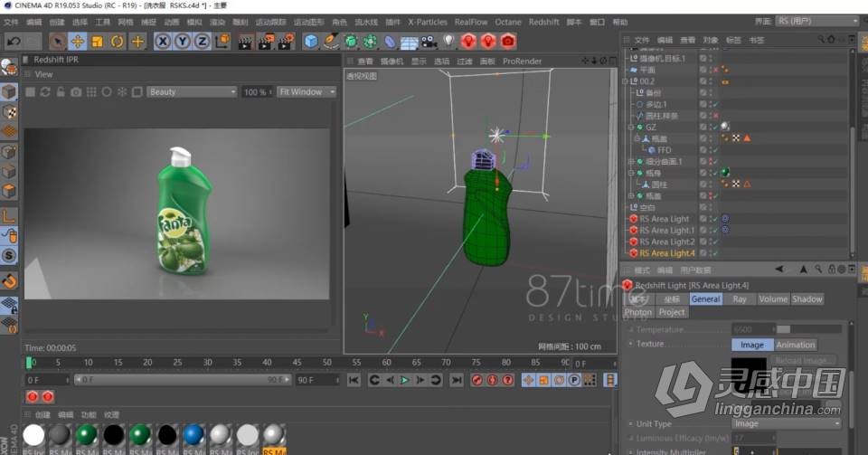This screenshot has height=455, width=868.
Task: Toggle visibility dots of RS Area Light
Action: [710, 219]
